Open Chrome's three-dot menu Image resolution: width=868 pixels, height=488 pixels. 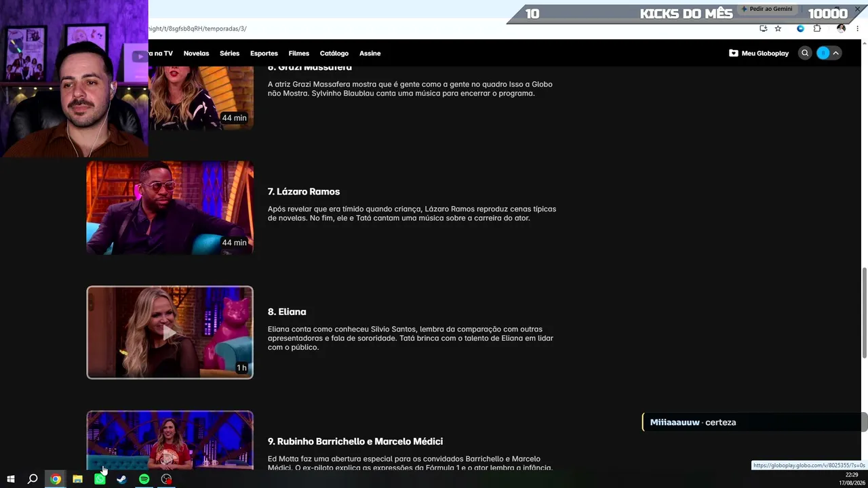(x=858, y=28)
